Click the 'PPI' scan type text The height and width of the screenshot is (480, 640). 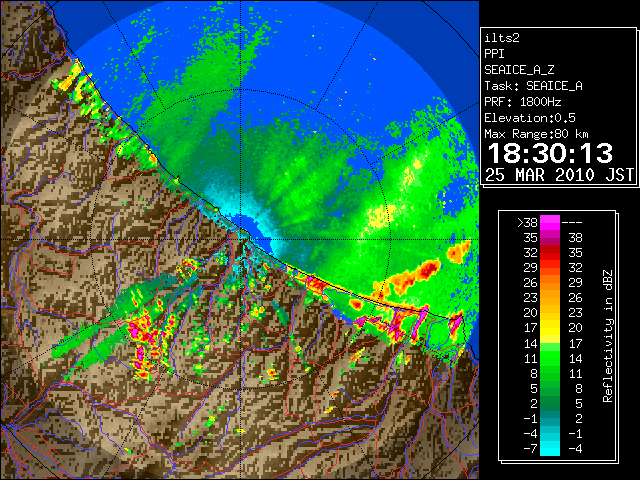tap(494, 54)
